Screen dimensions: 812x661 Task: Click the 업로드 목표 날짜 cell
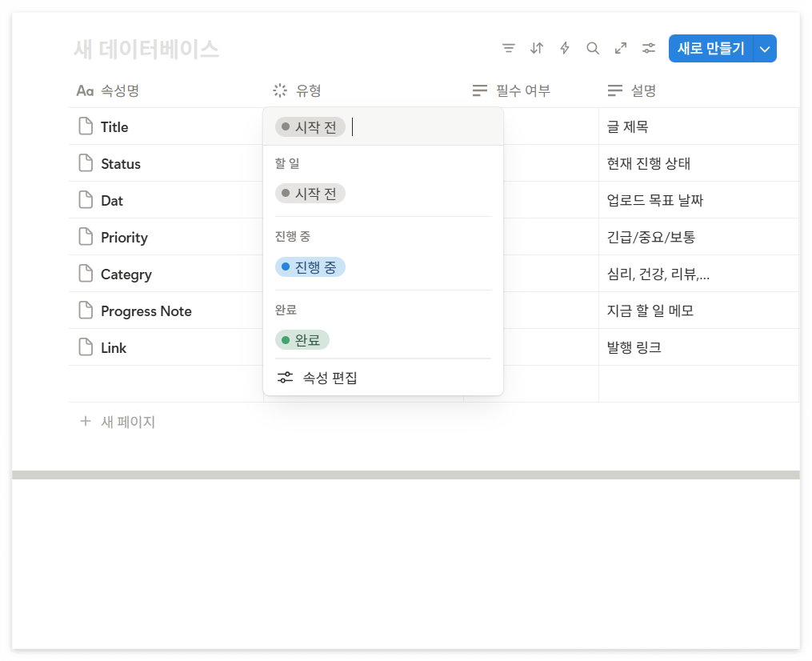[698, 200]
